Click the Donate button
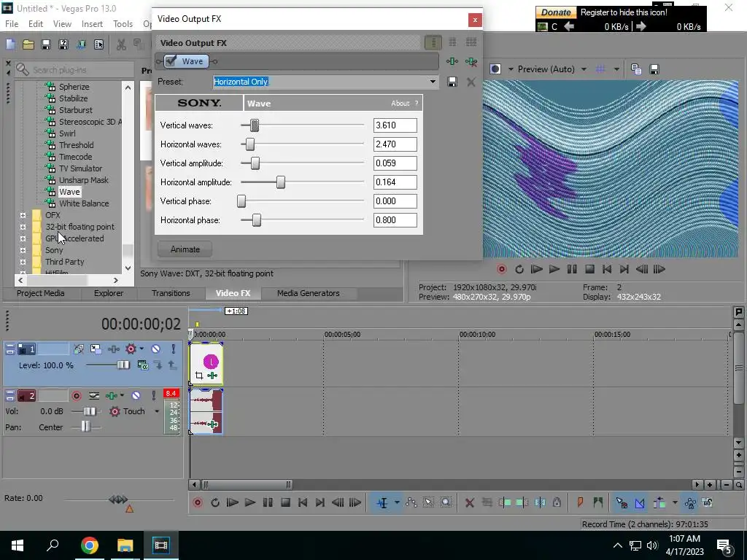Screen dimensions: 747x560 (x=556, y=12)
